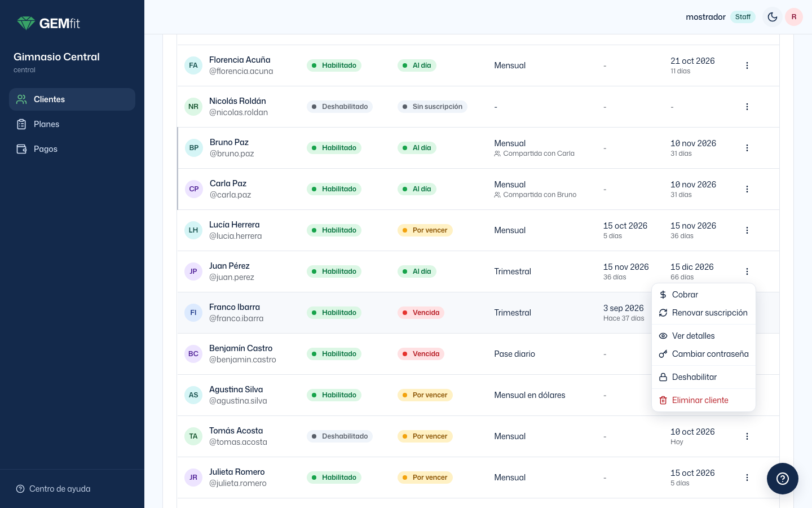The height and width of the screenshot is (508, 812).
Task: Open actions menu for Bruno Paz
Action: click(747, 148)
